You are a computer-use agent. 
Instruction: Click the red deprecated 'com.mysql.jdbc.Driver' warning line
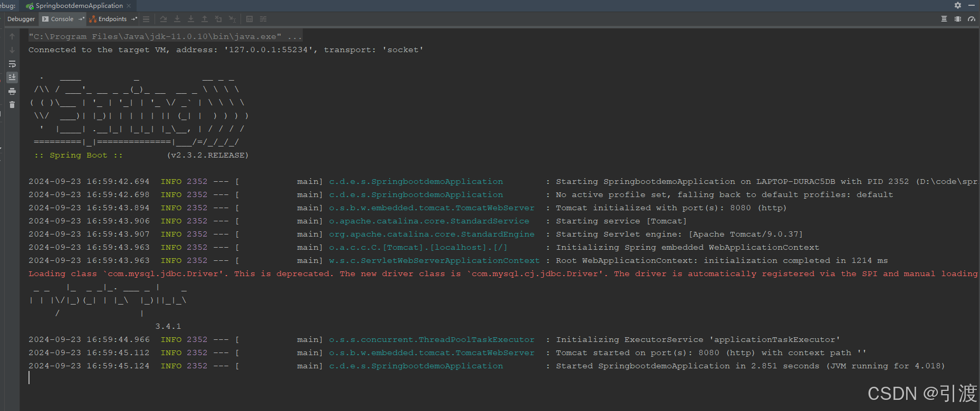[503, 274]
